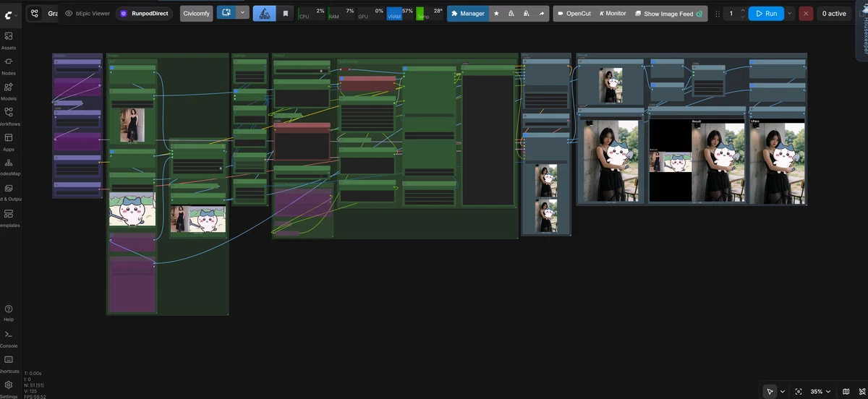Expand the screen-capture dropdown arrow
The image size is (868, 399).
[x=243, y=12]
